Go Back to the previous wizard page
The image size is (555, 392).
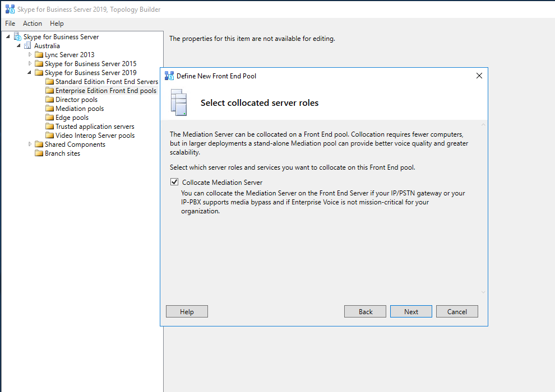tap(365, 312)
